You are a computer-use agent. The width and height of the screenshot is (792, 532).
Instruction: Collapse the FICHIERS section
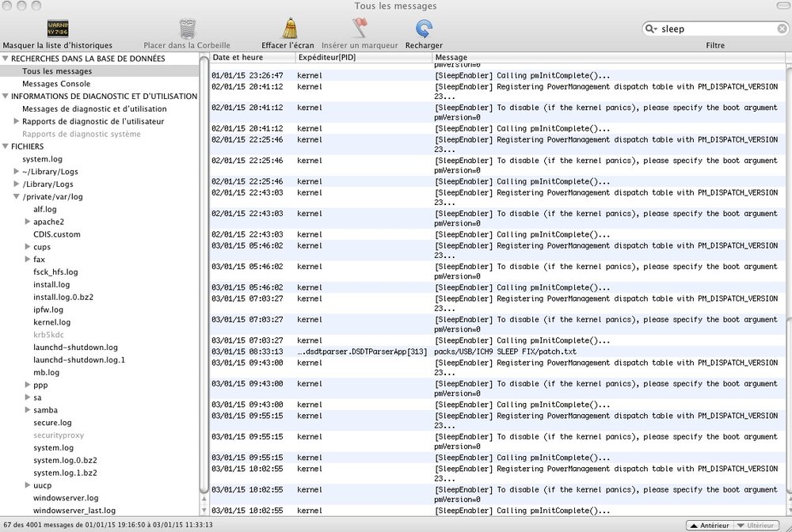pos(6,146)
